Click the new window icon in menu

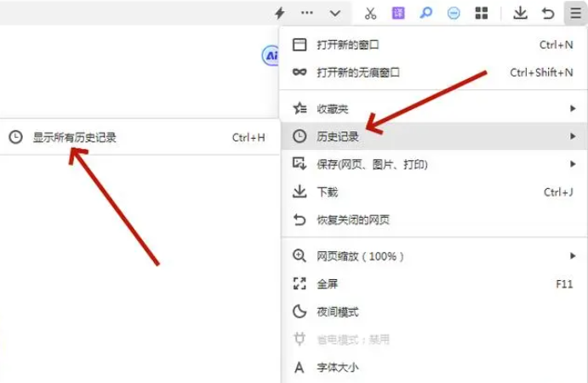coord(300,44)
